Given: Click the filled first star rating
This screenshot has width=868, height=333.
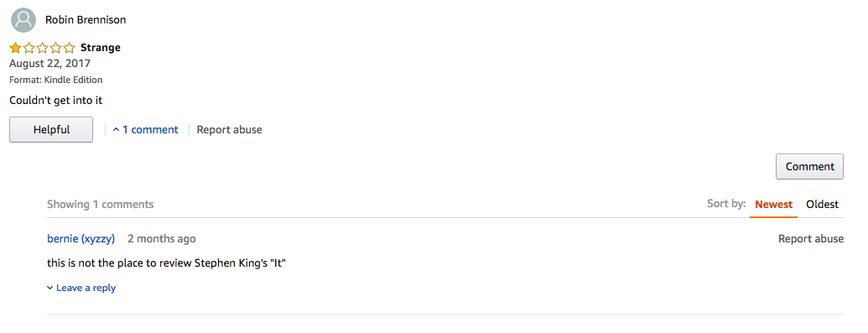Looking at the screenshot, I should click(15, 48).
